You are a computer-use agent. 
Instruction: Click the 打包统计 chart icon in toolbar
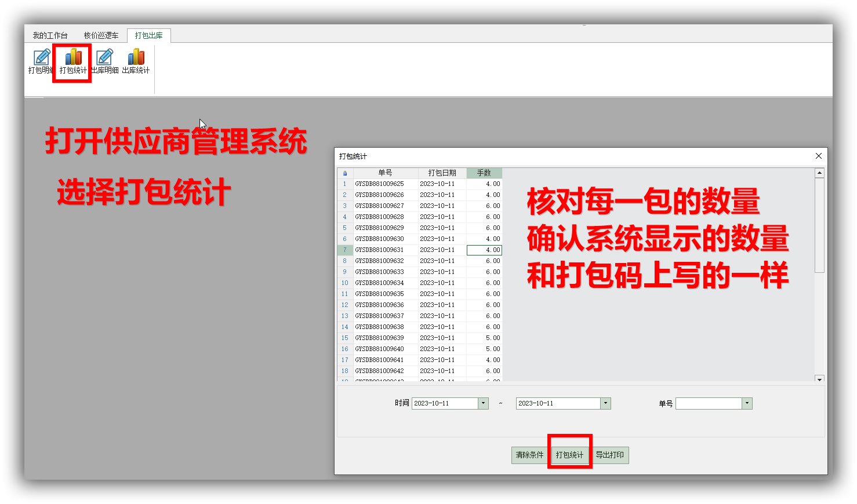[73, 61]
